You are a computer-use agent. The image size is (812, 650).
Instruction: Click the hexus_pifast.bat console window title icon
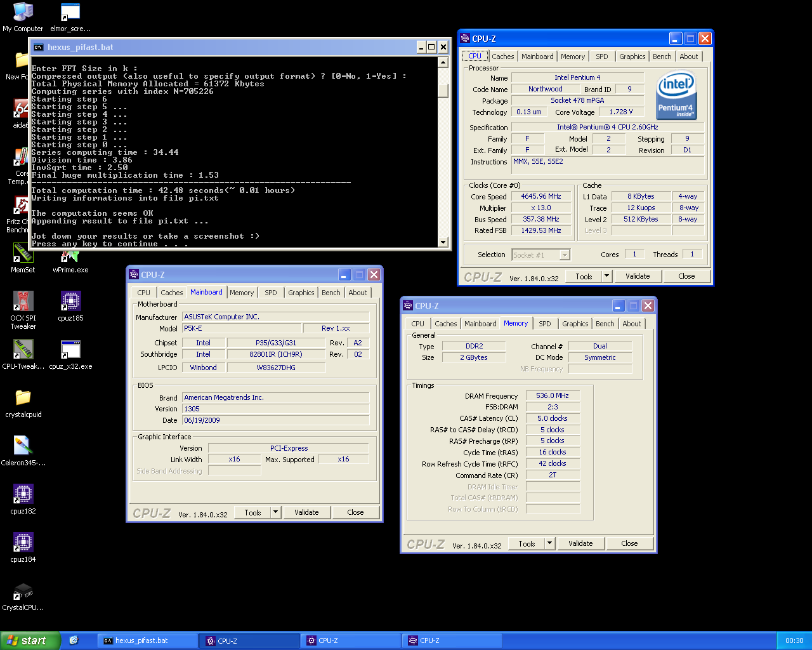[x=39, y=47]
